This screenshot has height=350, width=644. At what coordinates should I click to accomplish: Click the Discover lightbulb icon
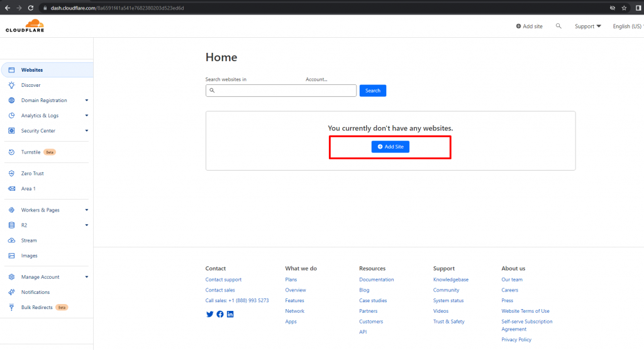point(11,85)
